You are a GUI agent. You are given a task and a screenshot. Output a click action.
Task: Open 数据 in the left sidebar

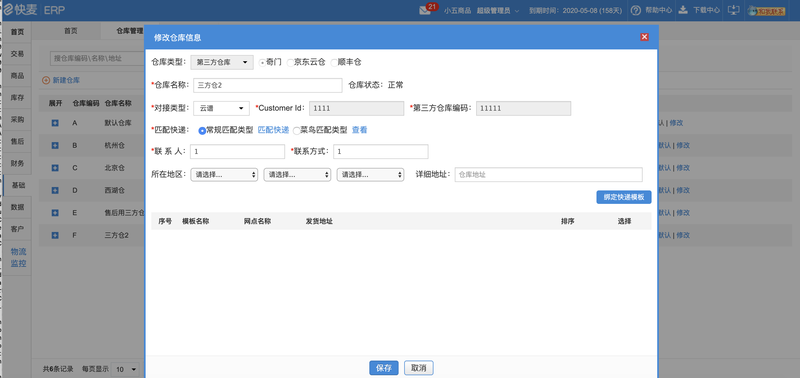pos(17,207)
